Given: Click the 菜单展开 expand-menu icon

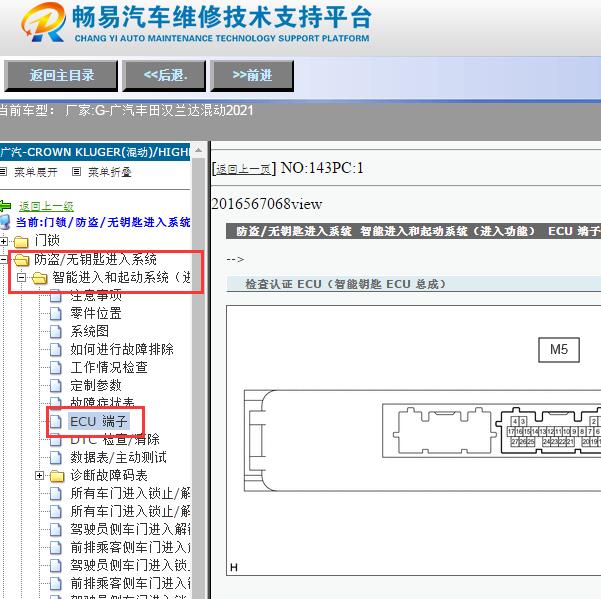Looking at the screenshot, I should tap(6, 172).
